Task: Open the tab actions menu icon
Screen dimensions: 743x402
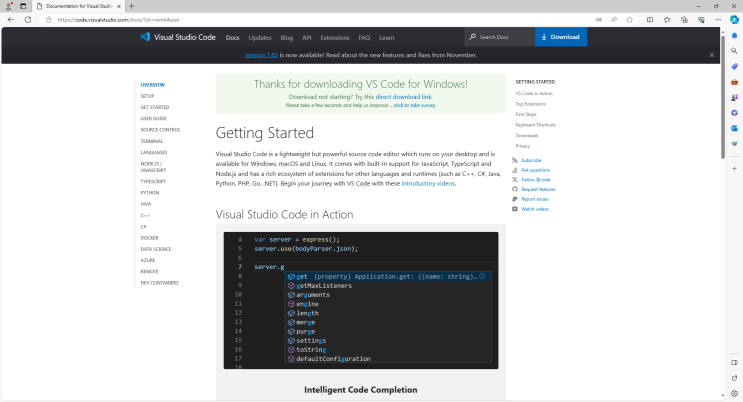Action: pos(23,6)
